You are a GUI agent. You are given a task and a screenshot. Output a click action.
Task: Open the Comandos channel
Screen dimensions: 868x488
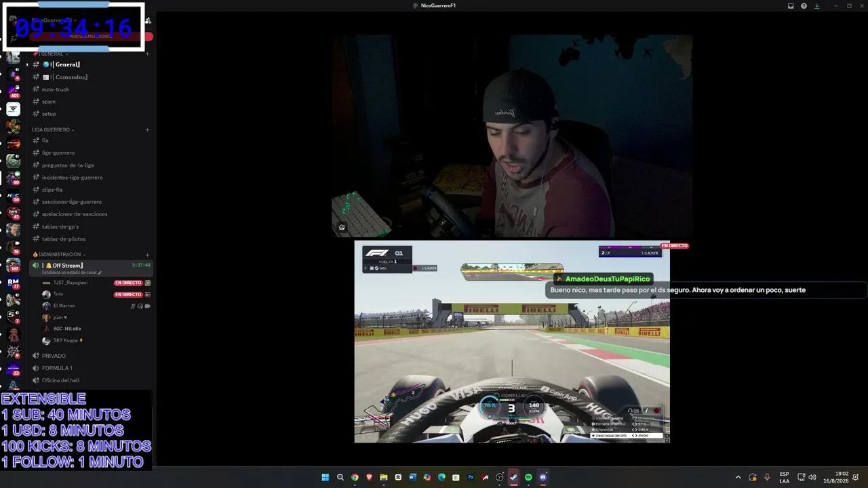point(90,77)
